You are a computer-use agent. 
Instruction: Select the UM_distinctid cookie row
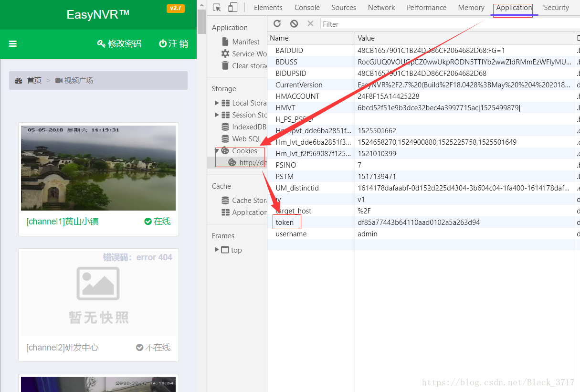[x=423, y=188]
